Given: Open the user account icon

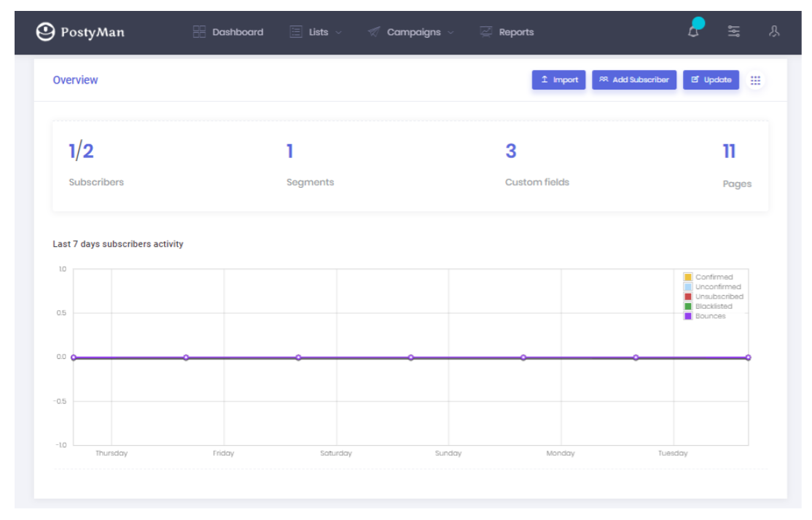Looking at the screenshot, I should tap(774, 31).
